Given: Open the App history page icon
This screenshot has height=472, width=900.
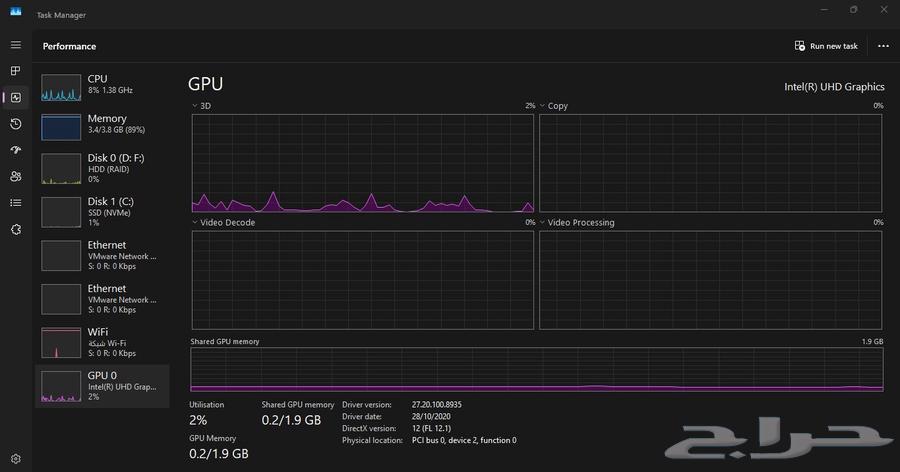Looking at the screenshot, I should click(15, 124).
